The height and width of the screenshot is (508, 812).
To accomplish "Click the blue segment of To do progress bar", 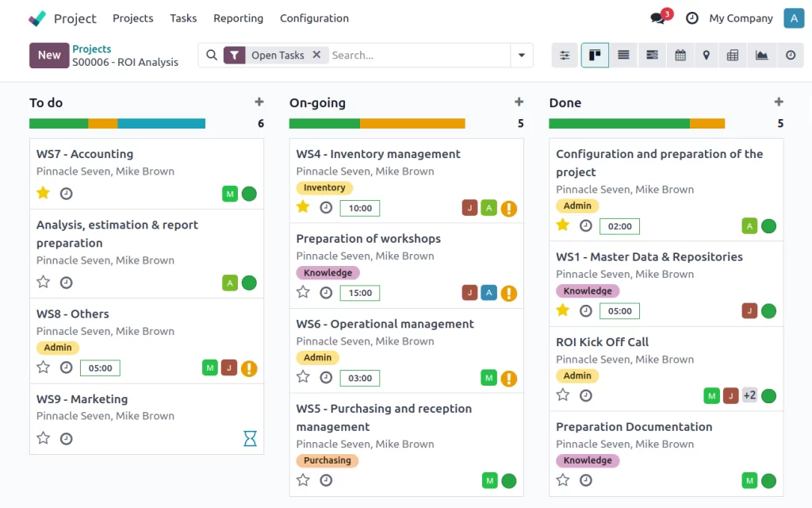I will [x=161, y=124].
